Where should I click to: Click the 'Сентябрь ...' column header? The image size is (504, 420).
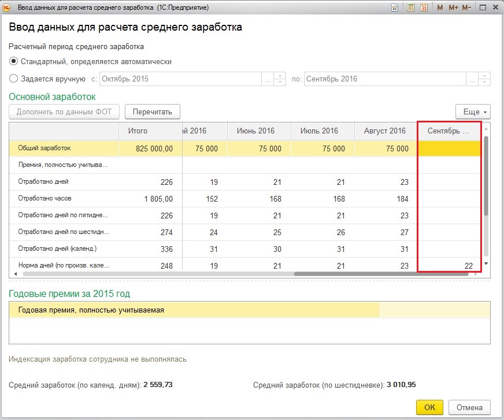(449, 131)
